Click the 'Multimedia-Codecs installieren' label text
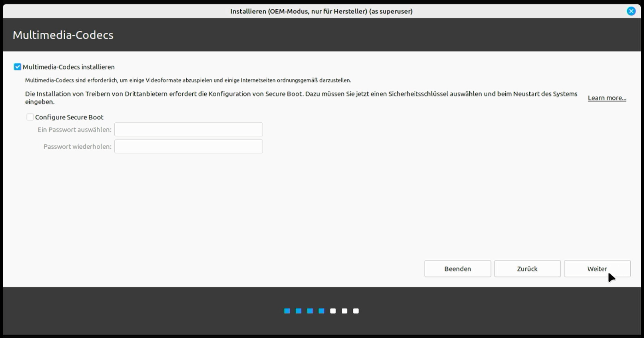 click(x=68, y=67)
